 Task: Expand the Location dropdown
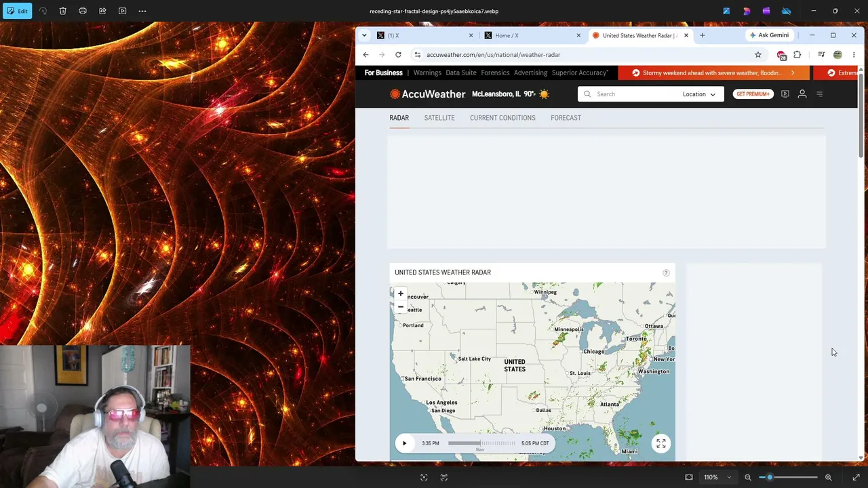coord(698,94)
